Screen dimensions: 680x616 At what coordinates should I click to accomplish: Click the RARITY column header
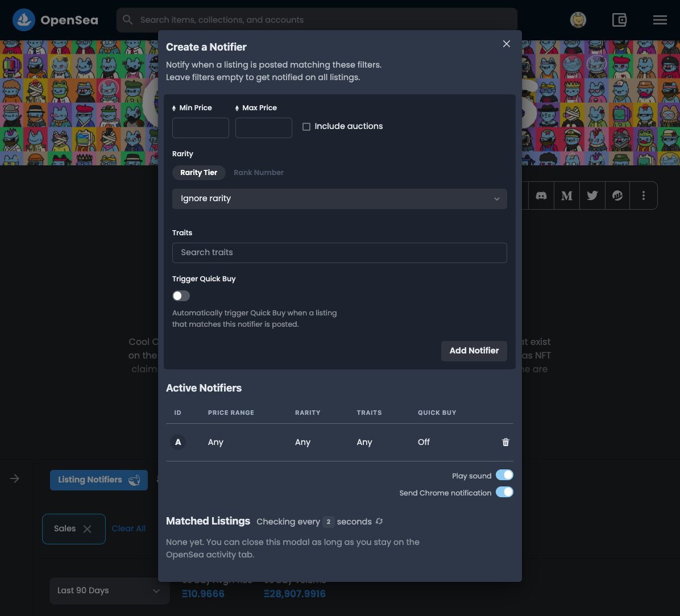[308, 413]
